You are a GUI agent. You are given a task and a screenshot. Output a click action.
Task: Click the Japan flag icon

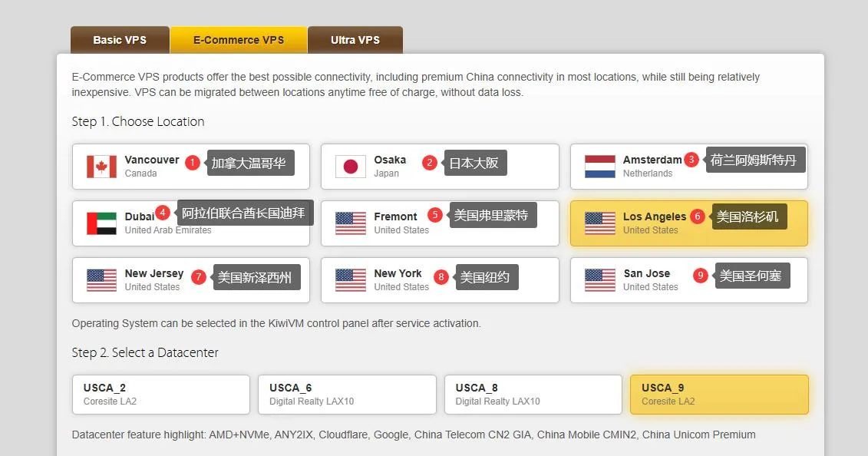coord(351,167)
